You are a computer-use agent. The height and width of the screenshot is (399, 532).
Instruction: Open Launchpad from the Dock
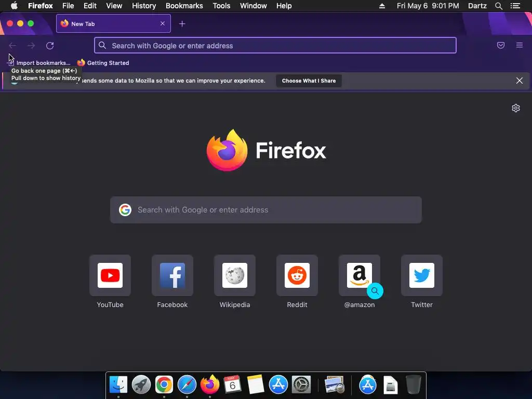pos(141,385)
